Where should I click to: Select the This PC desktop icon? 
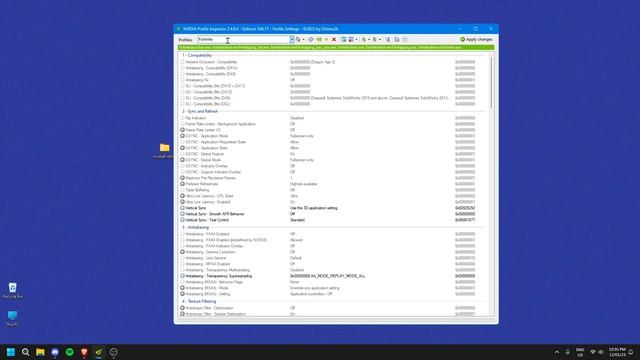pos(13,318)
